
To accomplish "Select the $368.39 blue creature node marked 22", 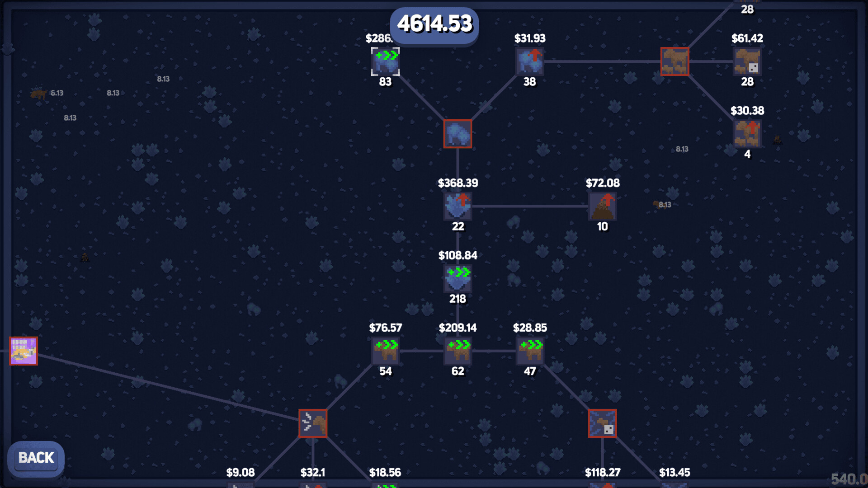I will (458, 206).
